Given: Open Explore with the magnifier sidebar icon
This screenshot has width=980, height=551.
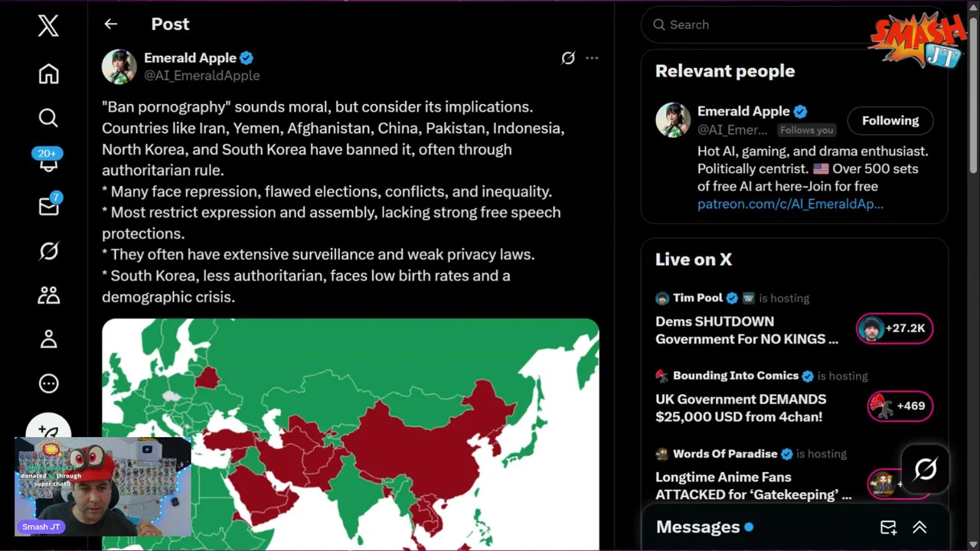Looking at the screenshot, I should tap(48, 118).
